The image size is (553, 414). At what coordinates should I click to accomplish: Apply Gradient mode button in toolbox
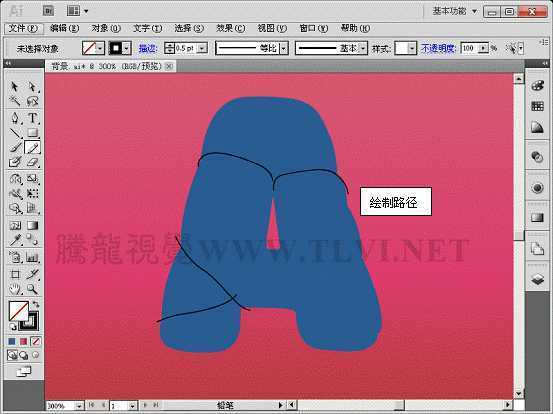tap(24, 341)
